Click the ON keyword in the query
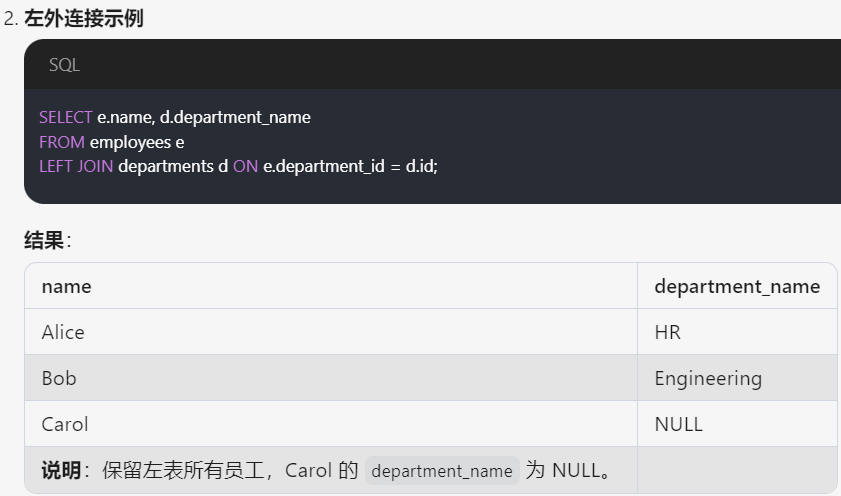841x496 pixels. 246,166
